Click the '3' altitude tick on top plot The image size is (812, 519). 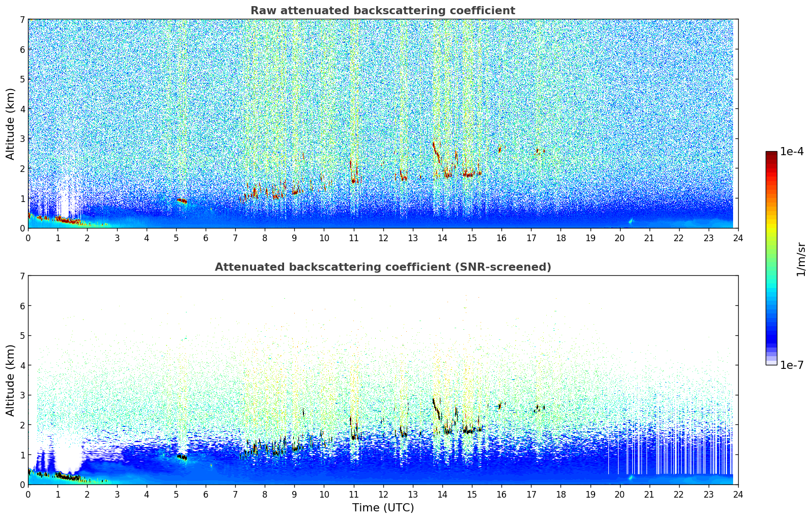point(22,139)
